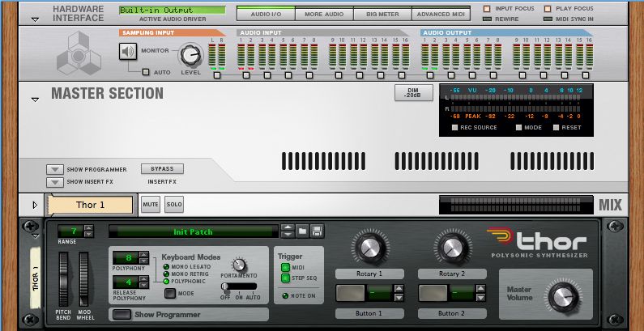Increase Button 1 key value
This screenshot has width=644, height=331.
pos(399,288)
